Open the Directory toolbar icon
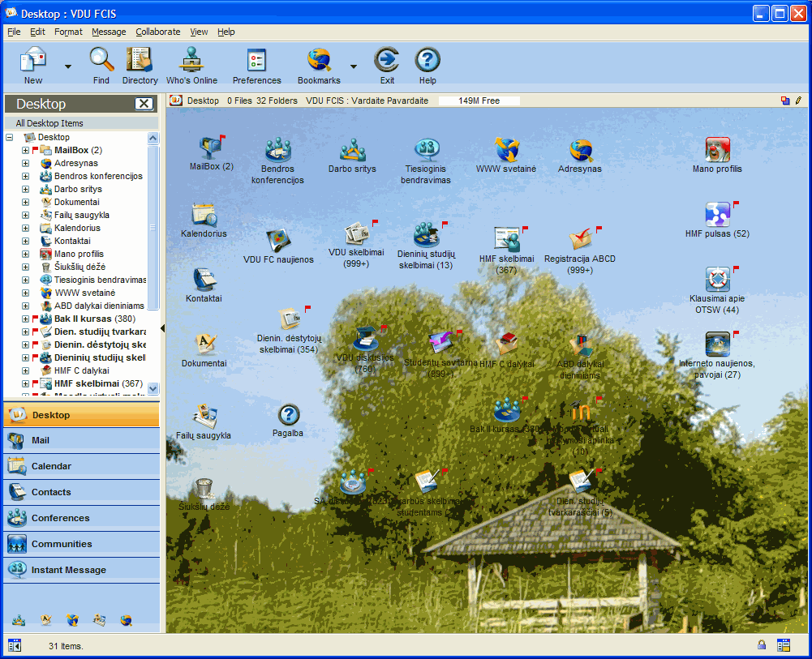 [140, 62]
